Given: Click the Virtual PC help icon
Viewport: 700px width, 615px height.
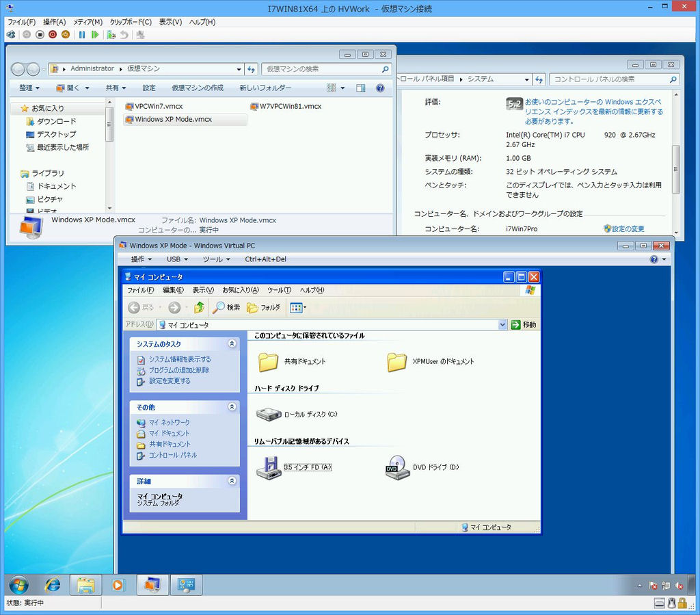Looking at the screenshot, I should 654,259.
